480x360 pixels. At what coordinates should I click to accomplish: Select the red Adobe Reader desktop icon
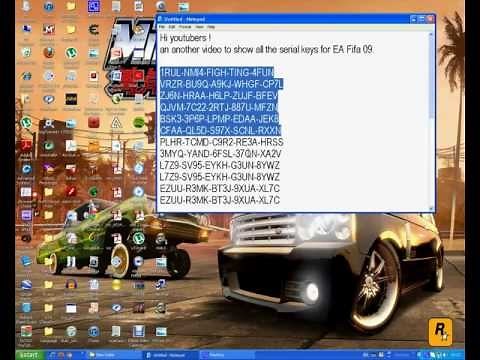click(x=26, y=146)
